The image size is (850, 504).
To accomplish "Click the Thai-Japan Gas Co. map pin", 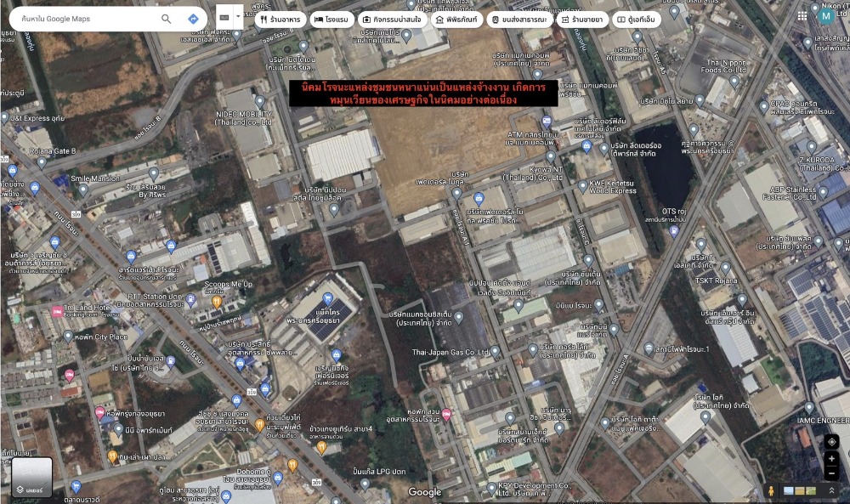I will click(x=496, y=349).
